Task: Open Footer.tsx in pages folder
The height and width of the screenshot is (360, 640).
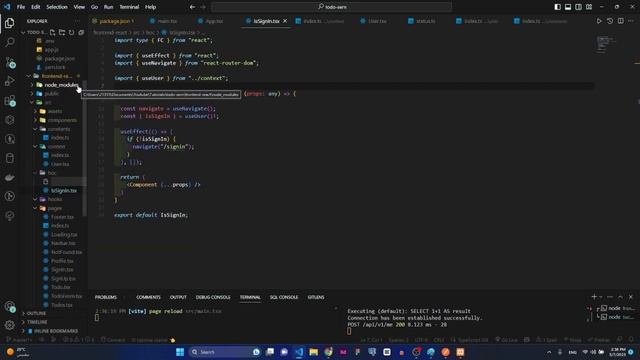Action: coord(62,217)
